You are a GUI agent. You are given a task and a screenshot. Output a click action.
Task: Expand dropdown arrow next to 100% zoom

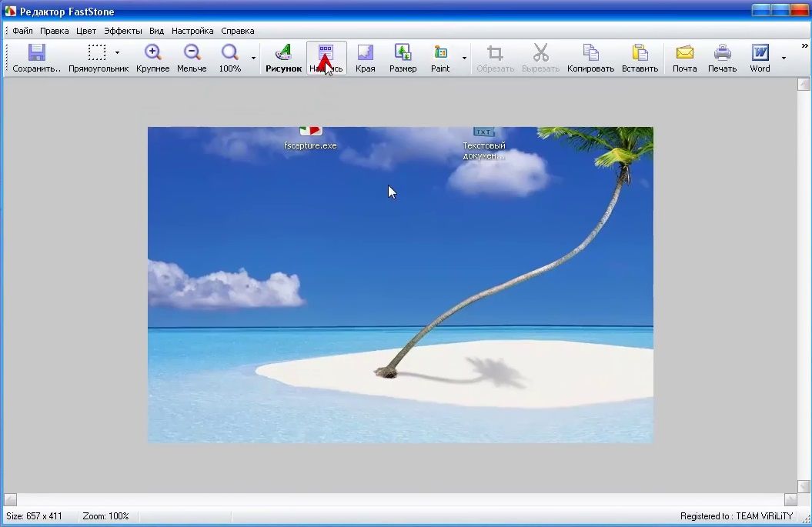(253, 58)
